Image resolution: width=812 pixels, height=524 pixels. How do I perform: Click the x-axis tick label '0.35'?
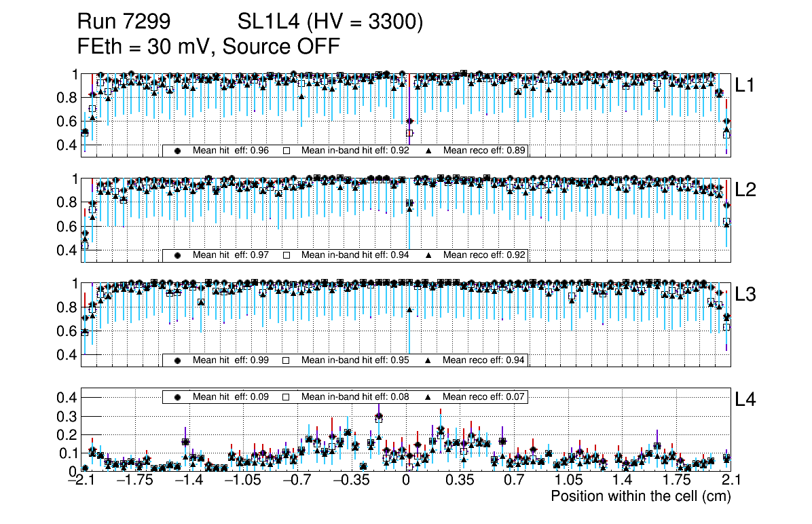pos(460,481)
